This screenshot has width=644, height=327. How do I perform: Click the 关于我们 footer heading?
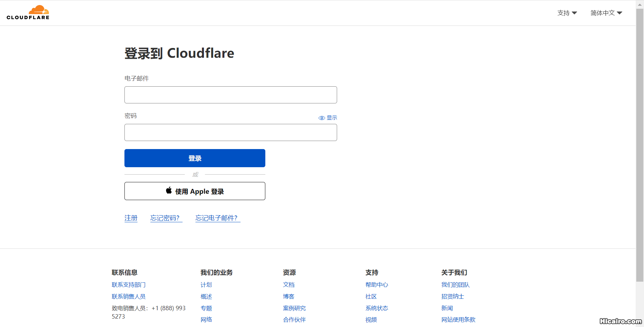[454, 273]
